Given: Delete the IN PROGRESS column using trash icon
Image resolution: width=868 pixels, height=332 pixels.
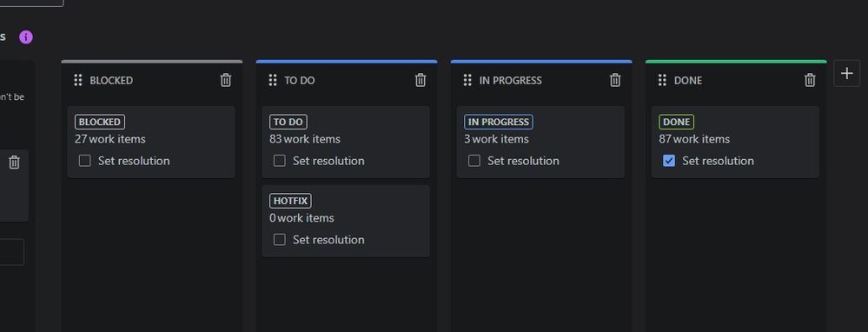Looking at the screenshot, I should [615, 80].
